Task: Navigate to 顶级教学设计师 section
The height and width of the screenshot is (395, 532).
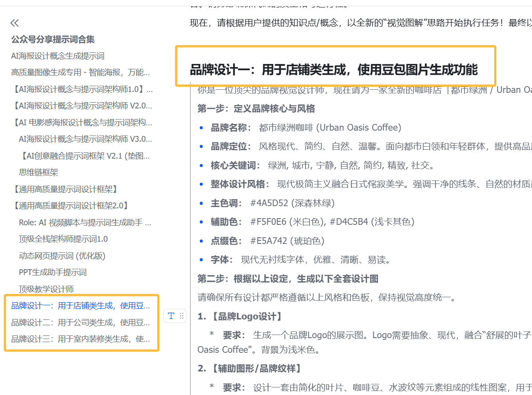Action: pyautogui.click(x=46, y=289)
